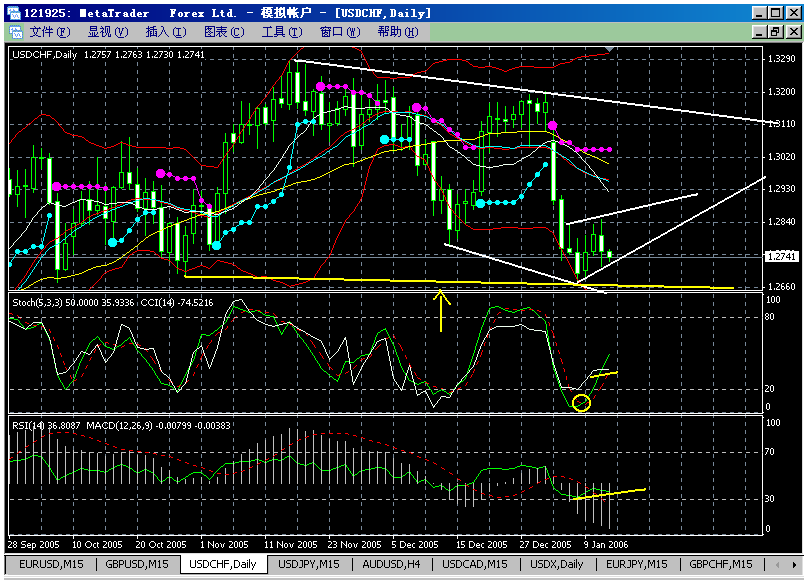Maximize the MetaTrader main window
The image size is (808, 580).
776,13
